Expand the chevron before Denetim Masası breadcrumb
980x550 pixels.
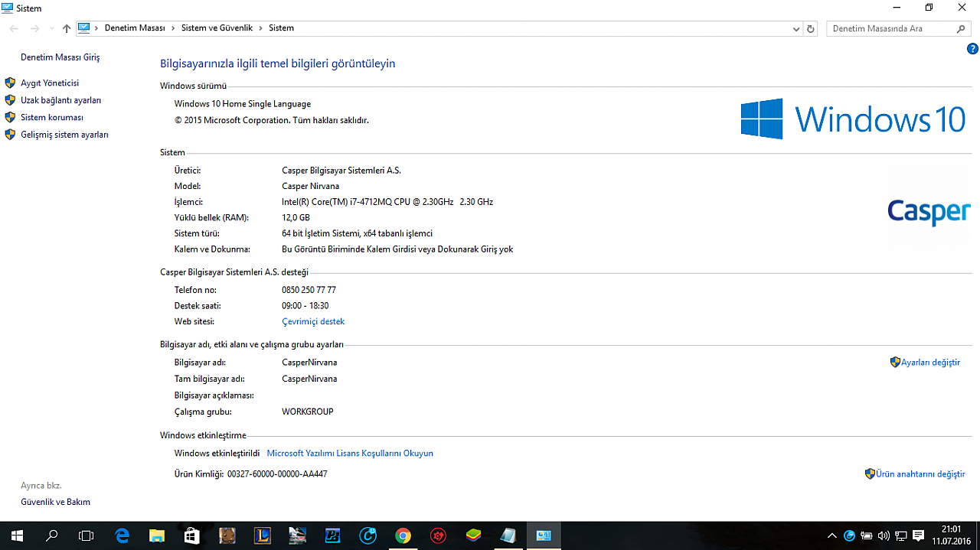click(96, 28)
